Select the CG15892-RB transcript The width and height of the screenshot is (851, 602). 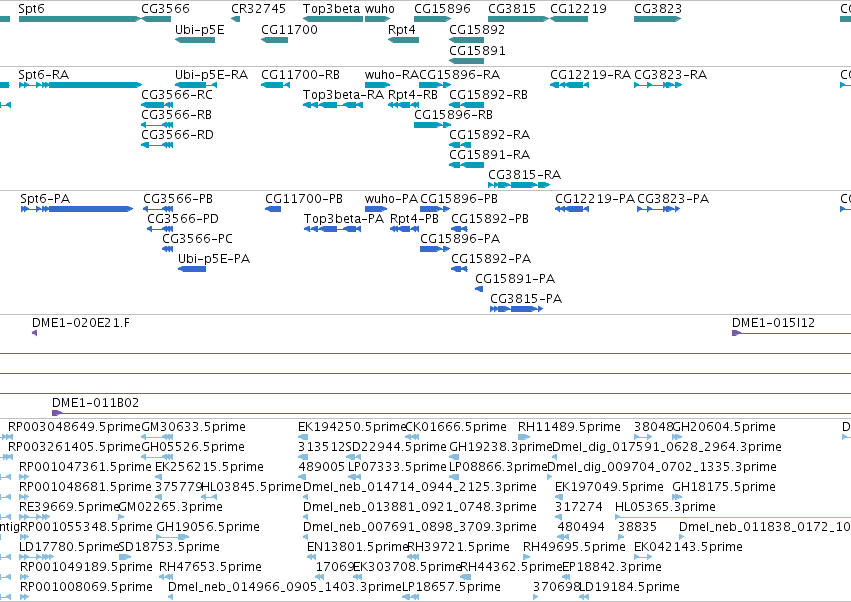(467, 105)
